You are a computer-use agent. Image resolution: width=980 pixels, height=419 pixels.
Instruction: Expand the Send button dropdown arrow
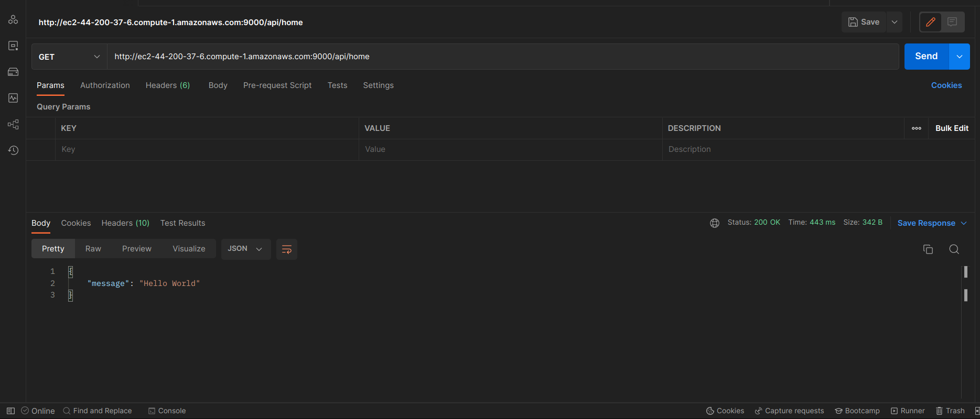959,57
